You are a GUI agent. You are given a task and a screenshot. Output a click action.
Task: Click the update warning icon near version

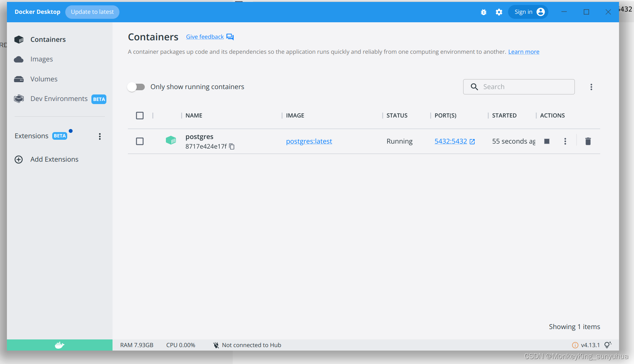[x=575, y=345]
